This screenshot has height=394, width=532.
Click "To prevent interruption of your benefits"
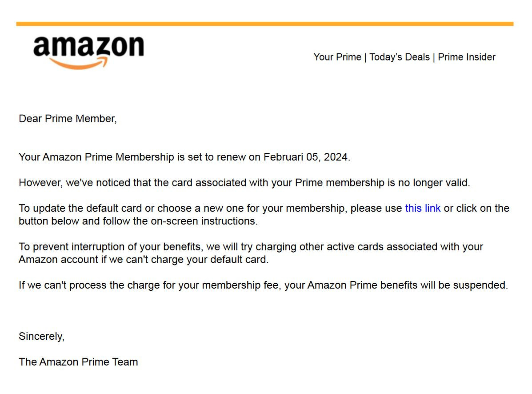(x=110, y=247)
